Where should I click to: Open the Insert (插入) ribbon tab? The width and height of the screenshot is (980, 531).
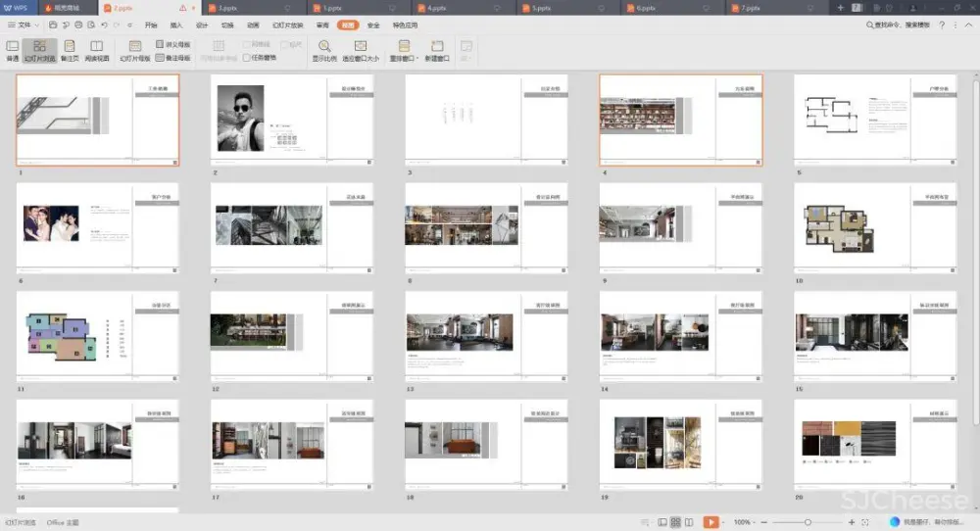pos(176,24)
